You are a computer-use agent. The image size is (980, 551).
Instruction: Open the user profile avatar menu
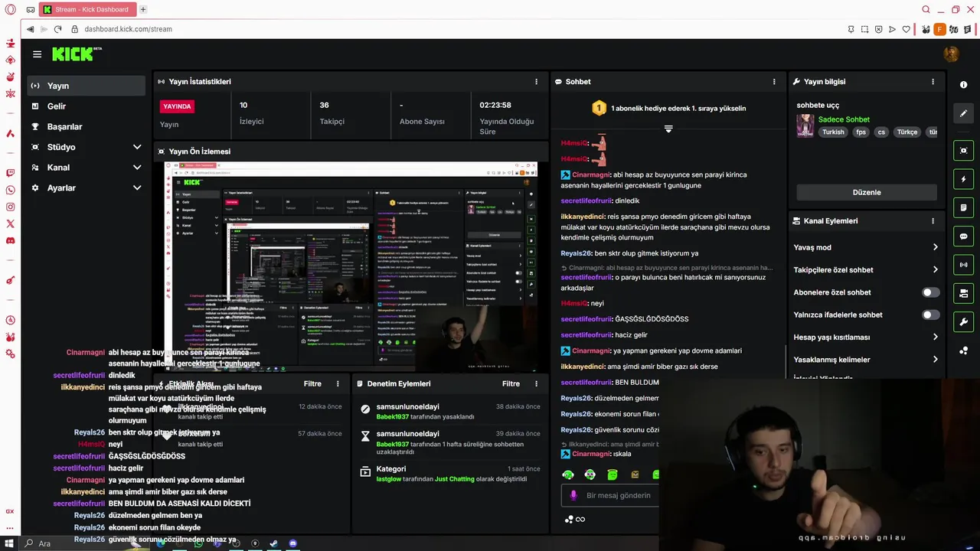click(951, 54)
